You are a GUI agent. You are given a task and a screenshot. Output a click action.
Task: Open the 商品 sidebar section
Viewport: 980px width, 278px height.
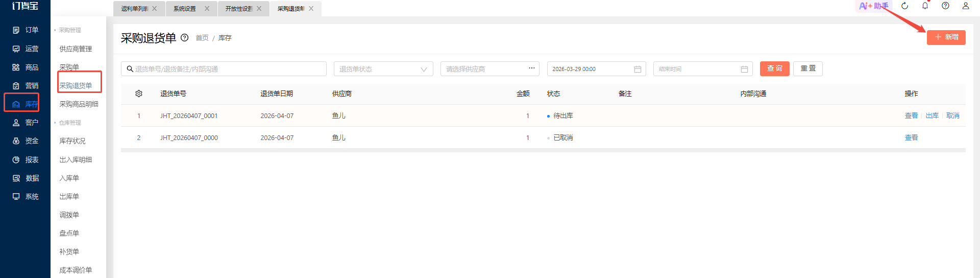pos(25,67)
